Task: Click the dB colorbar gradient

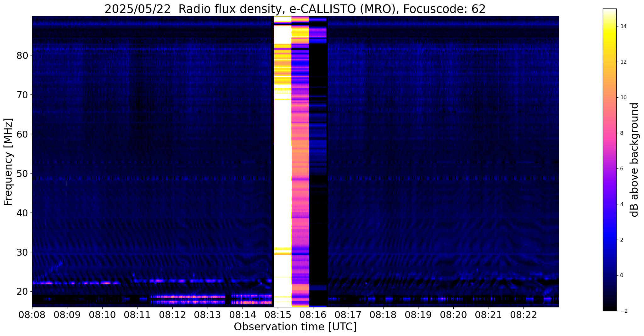Action: pos(609,160)
